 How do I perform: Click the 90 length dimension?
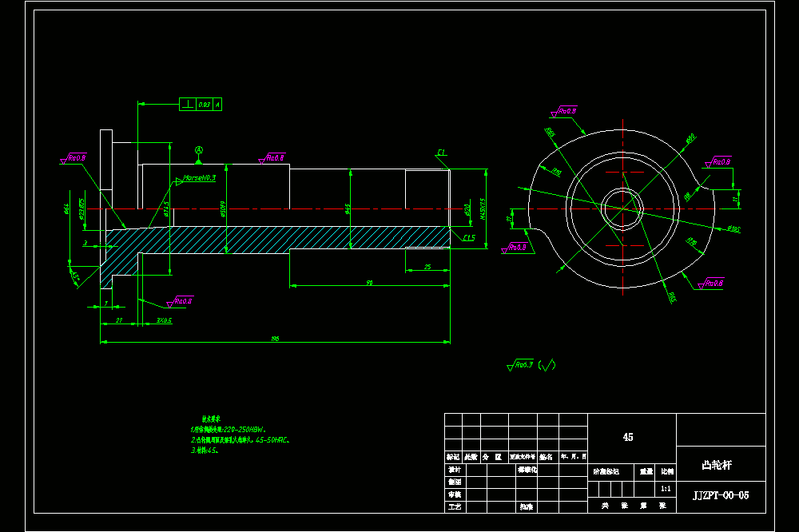coord(369,283)
